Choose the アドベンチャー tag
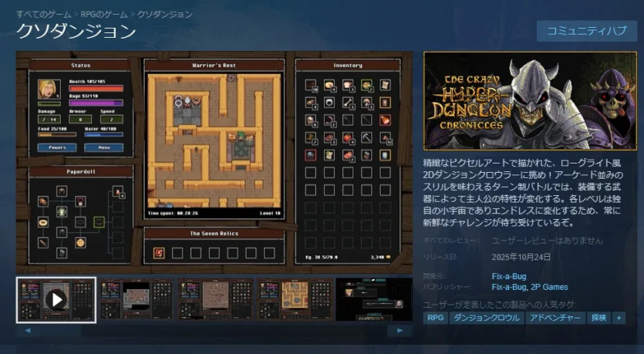 point(555,318)
